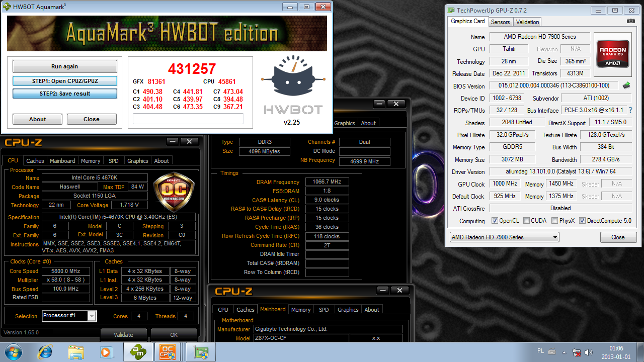
Task: Open Mainboard tab in top-left CPU-Z window
Action: pos(62,161)
